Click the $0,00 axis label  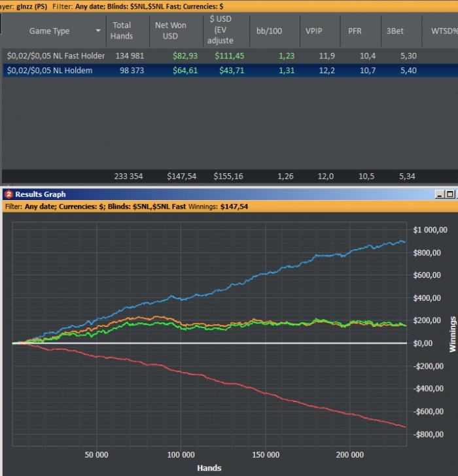pos(423,343)
